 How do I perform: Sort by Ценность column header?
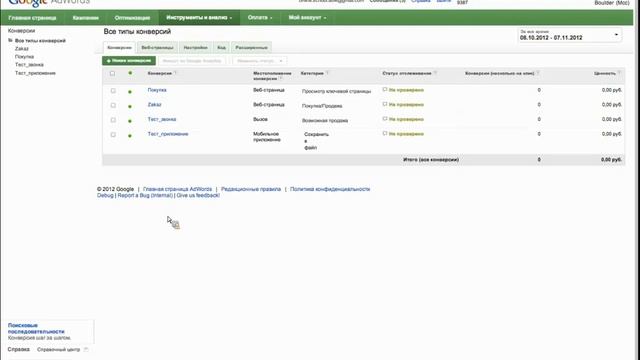(605, 73)
